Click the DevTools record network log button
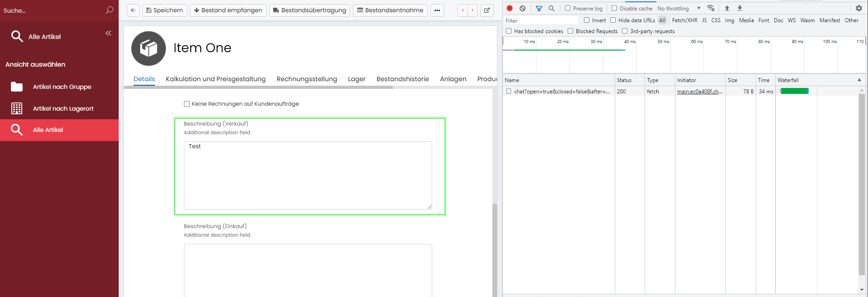 (x=510, y=8)
